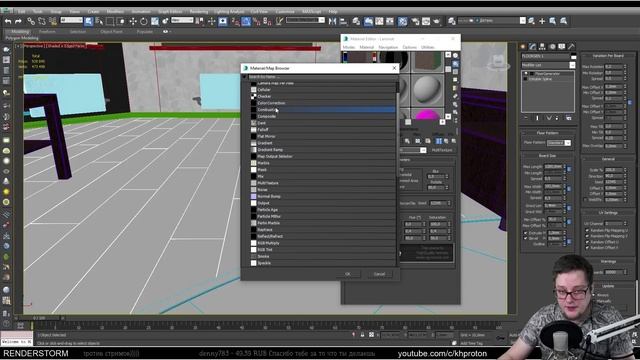Viewport: 640px width, 360px height.
Task: Open the Navigation menu in Material Editor
Action: (x=388, y=47)
